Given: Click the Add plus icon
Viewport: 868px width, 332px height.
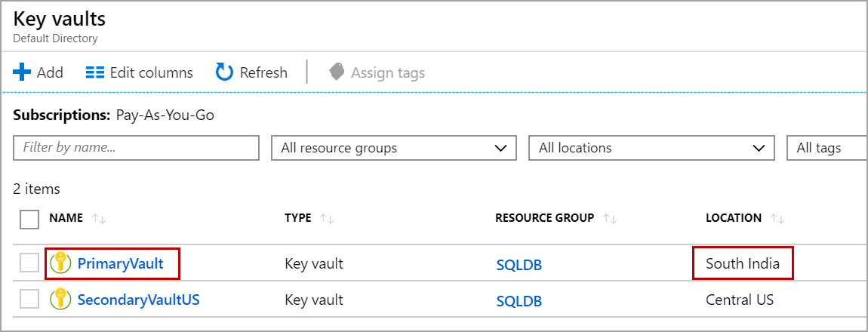Looking at the screenshot, I should tap(22, 72).
